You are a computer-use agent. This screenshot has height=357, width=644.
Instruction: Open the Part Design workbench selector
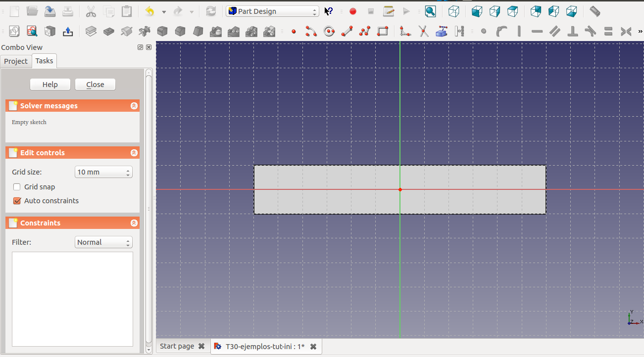[272, 11]
